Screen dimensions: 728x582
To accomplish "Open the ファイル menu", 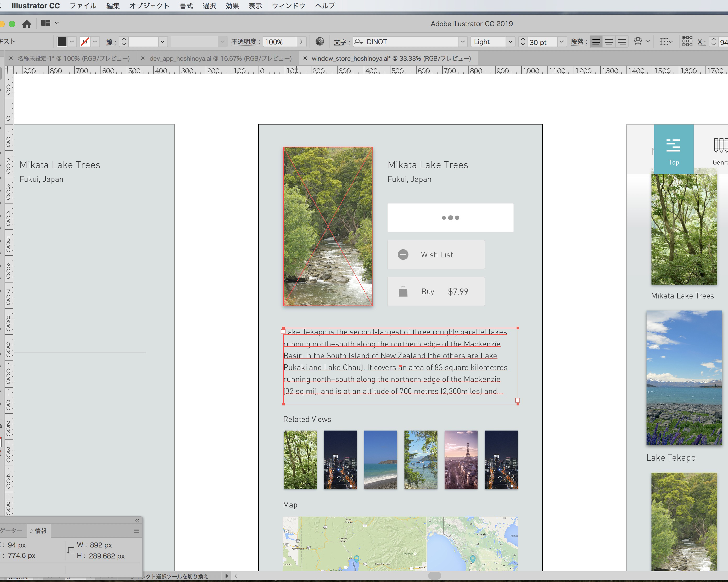I will click(x=83, y=6).
